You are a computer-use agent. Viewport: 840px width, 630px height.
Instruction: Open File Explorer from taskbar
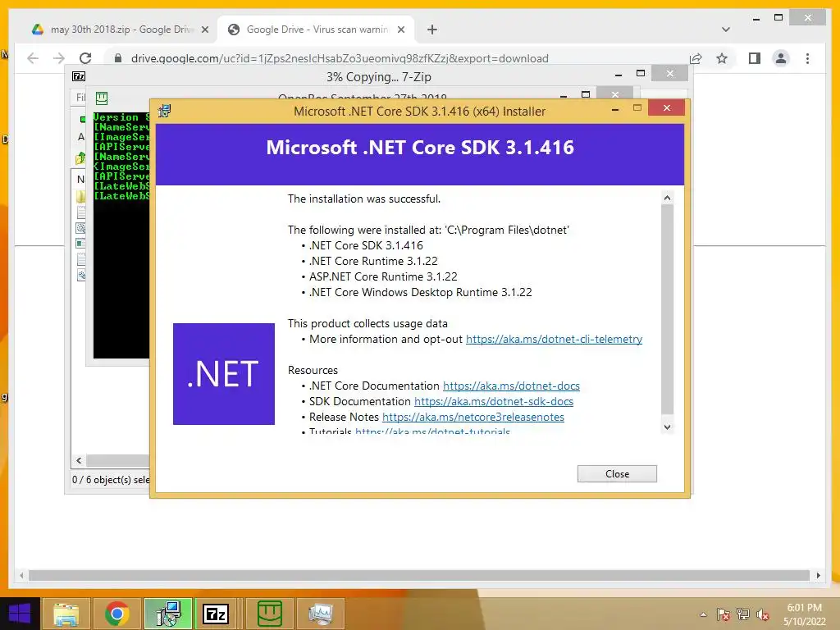66,614
